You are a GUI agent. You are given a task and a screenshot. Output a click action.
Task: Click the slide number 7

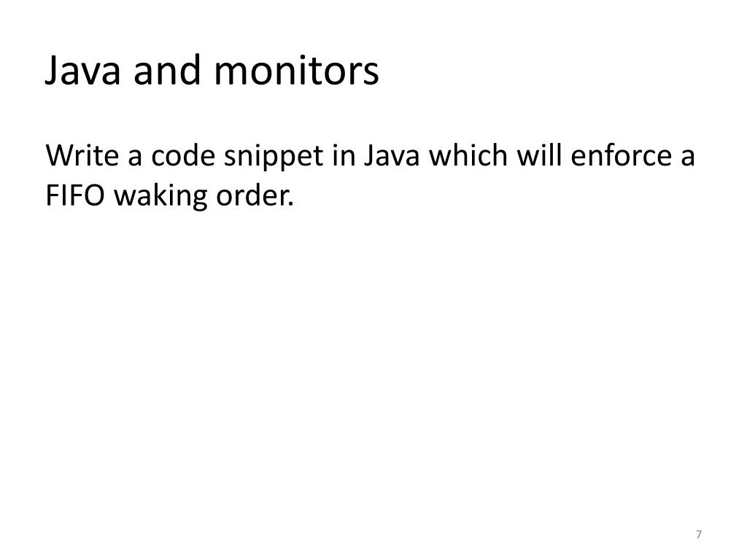tap(698, 534)
